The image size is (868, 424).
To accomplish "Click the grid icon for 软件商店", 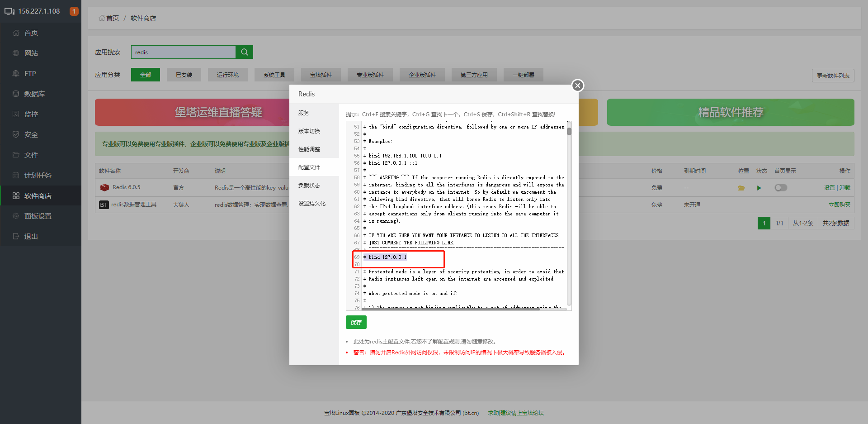I will click(x=16, y=195).
